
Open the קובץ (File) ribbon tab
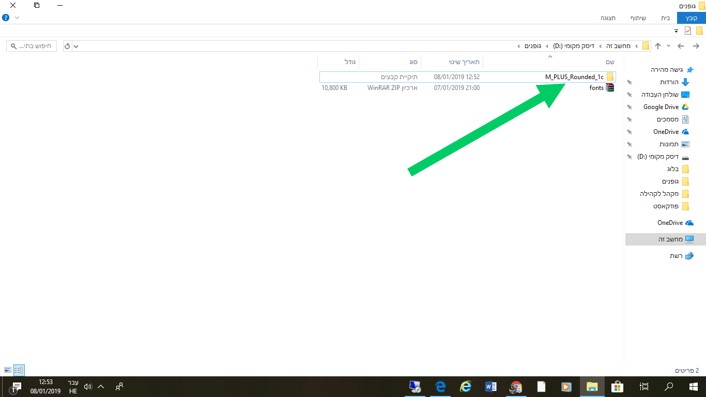click(x=691, y=18)
